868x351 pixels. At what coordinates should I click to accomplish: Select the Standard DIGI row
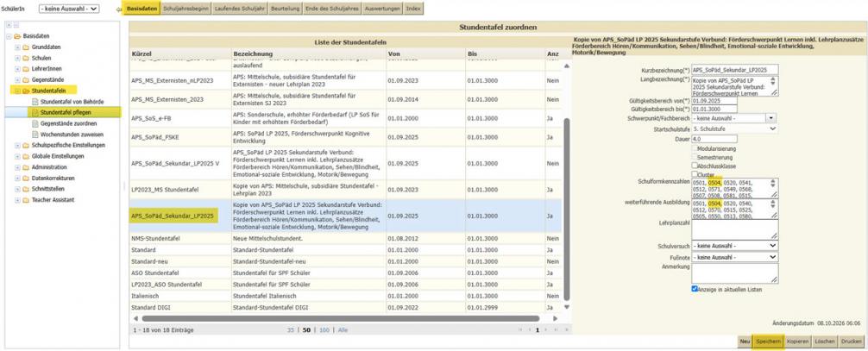click(345, 307)
